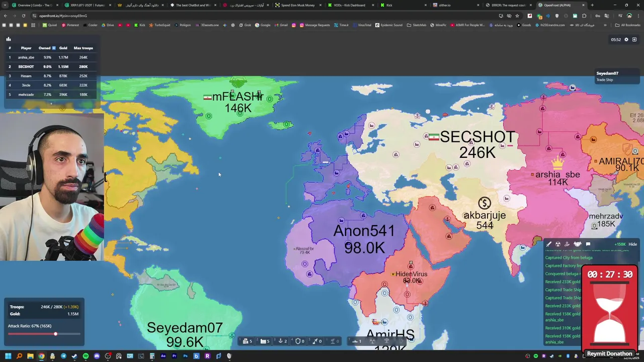Switch to VODs - Kick Dashboard tab
This screenshot has height=362, width=644.
(x=350, y=5)
